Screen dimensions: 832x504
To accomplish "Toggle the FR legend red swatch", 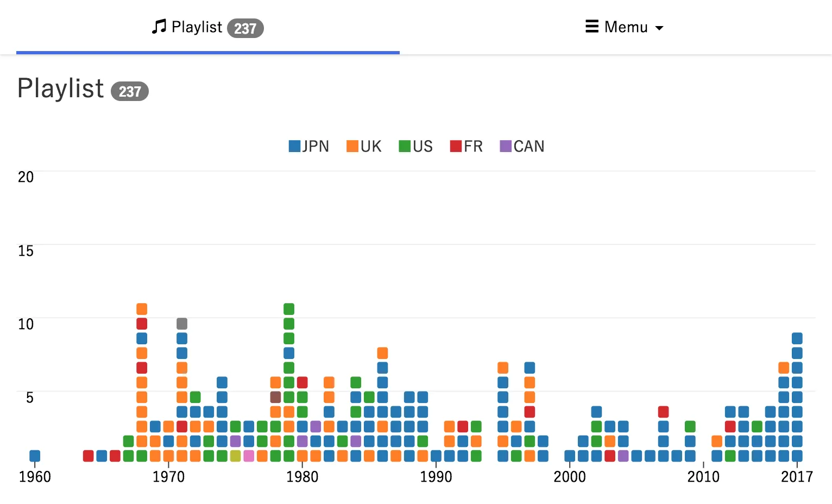I will click(456, 146).
